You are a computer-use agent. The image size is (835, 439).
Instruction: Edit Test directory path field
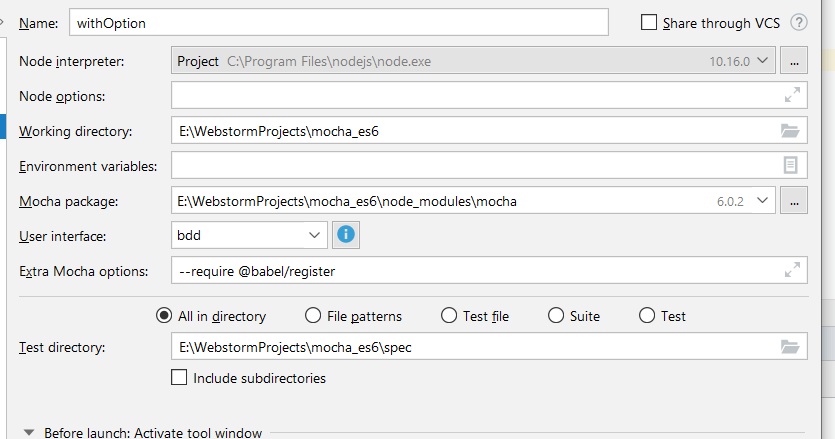point(489,347)
